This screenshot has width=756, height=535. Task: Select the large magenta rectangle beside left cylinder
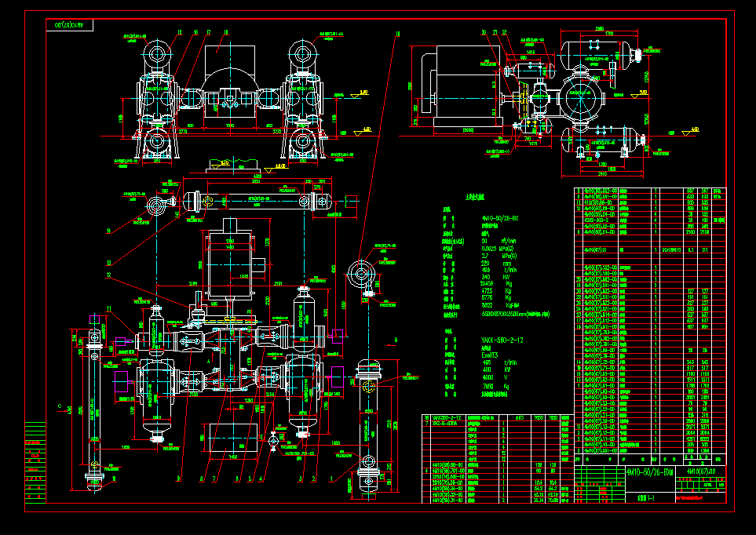[x=122, y=381]
